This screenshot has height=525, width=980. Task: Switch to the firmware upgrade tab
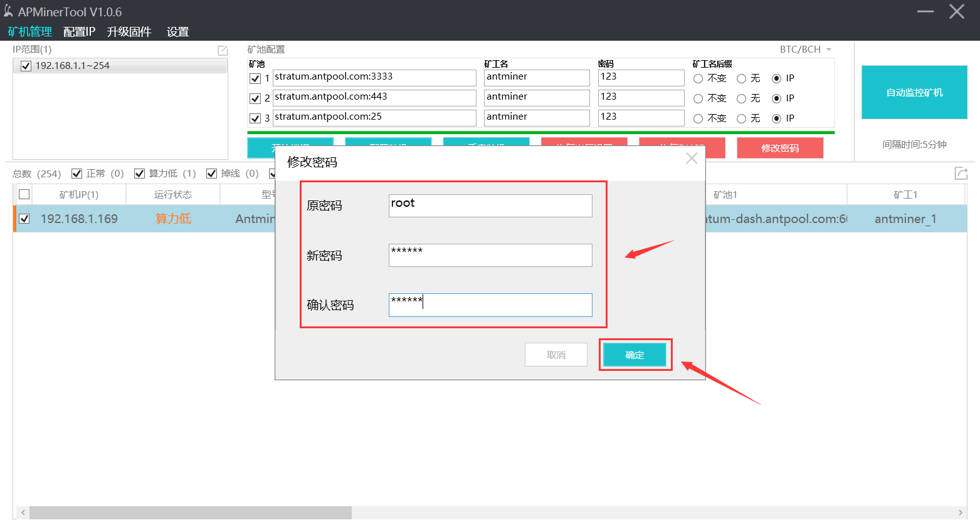pos(129,31)
